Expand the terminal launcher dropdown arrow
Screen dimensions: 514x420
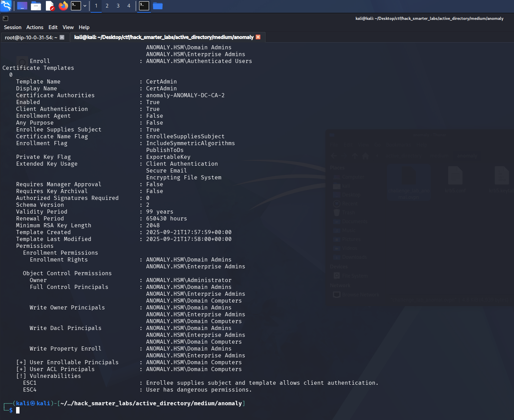coord(85,6)
